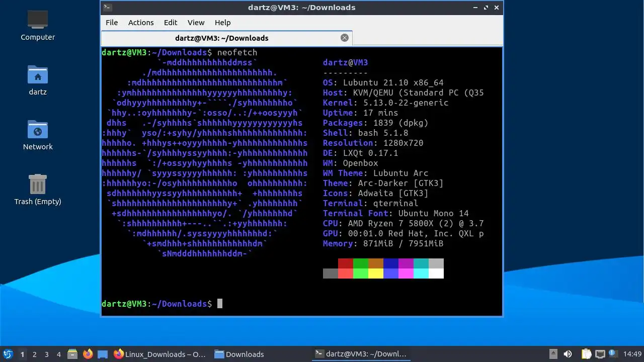Select the dartz@VM3: ~/Downloads tab
Screen dimensions: 644x362
(x=227, y=38)
